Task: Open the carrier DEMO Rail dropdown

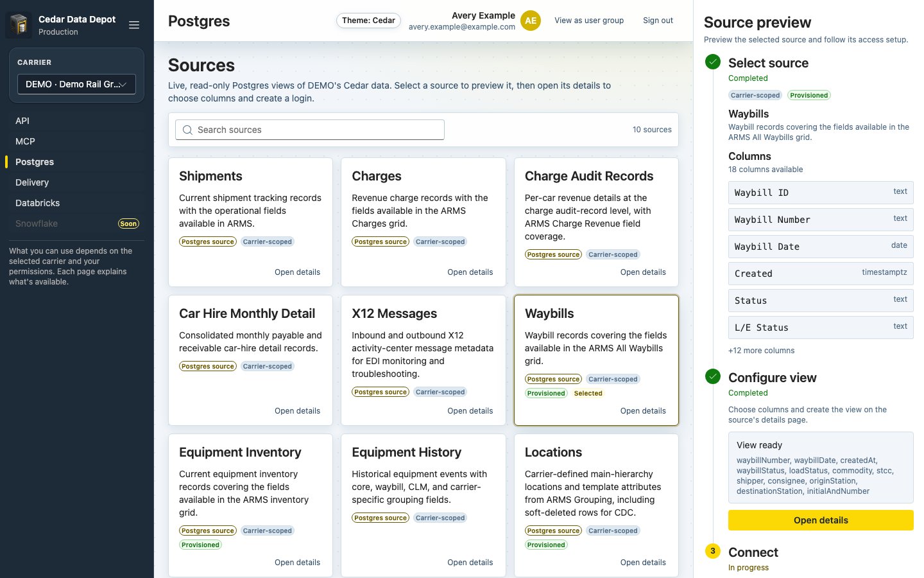Action: (x=76, y=84)
